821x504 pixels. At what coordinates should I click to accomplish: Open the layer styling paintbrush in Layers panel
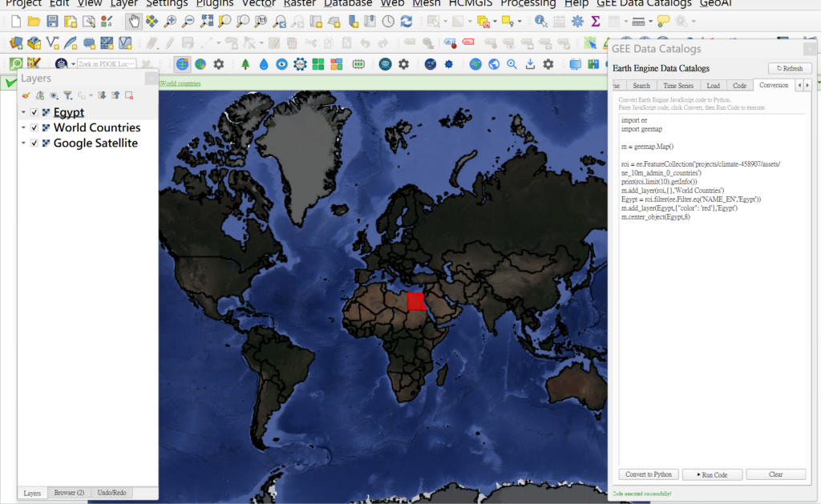(26, 95)
